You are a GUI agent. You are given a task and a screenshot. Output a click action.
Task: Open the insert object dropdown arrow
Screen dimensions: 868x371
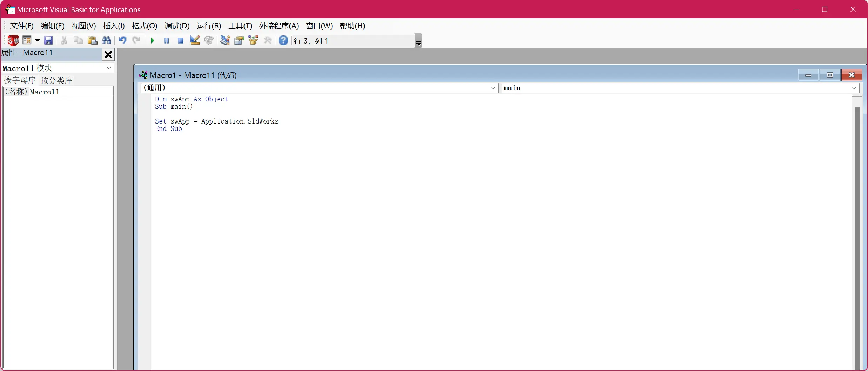coord(38,41)
